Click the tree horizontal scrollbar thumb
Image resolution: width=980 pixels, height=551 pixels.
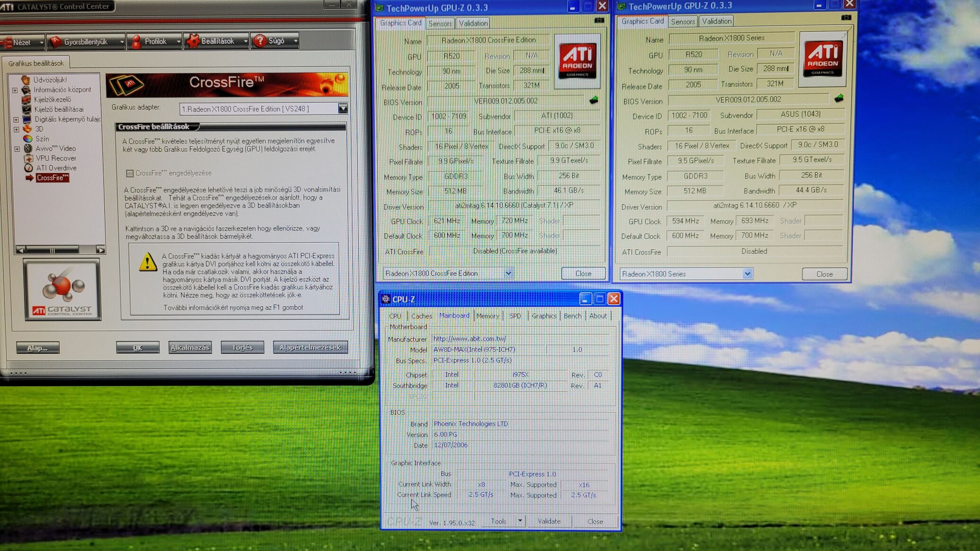tap(53, 250)
